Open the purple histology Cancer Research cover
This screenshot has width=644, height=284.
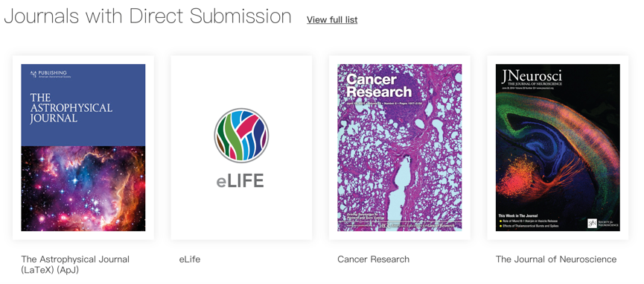[400, 147]
